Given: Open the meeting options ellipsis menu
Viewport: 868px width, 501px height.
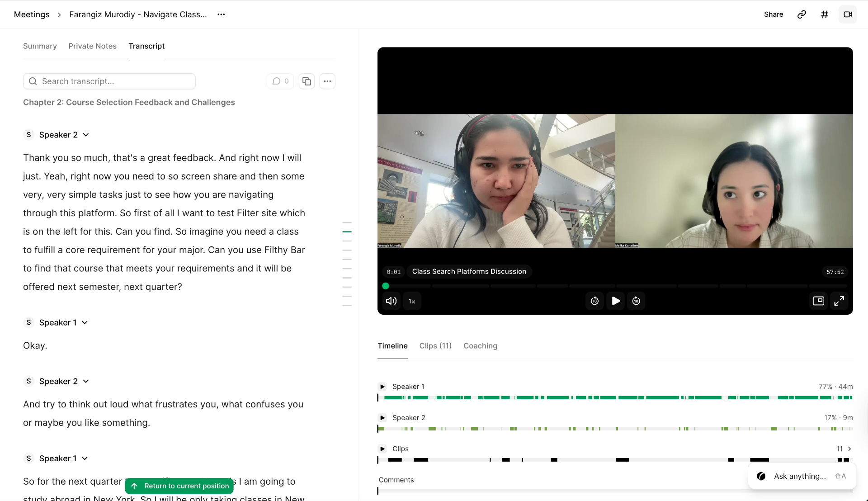Looking at the screenshot, I should [x=221, y=14].
